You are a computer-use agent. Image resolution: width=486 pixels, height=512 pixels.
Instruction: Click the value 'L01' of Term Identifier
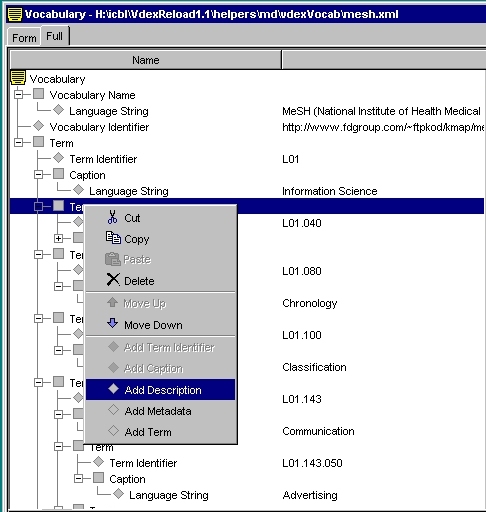(x=290, y=159)
